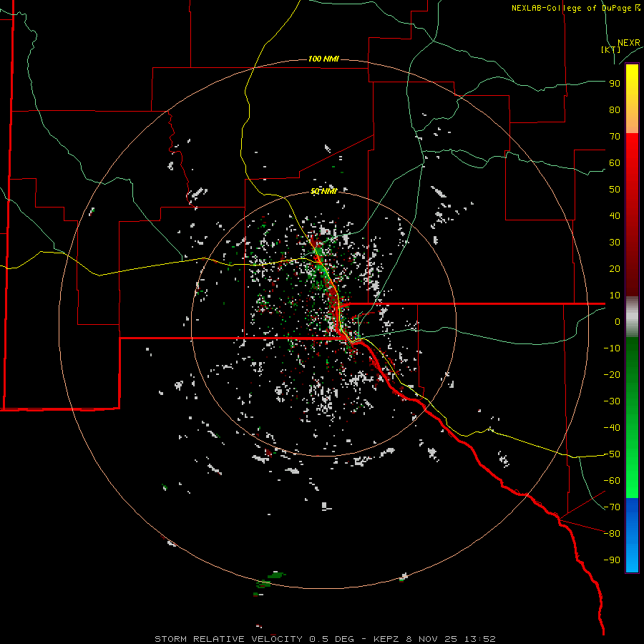Image resolution: width=644 pixels, height=644 pixels.
Task: Select the 0 value on the velocity scale
Action: click(618, 322)
